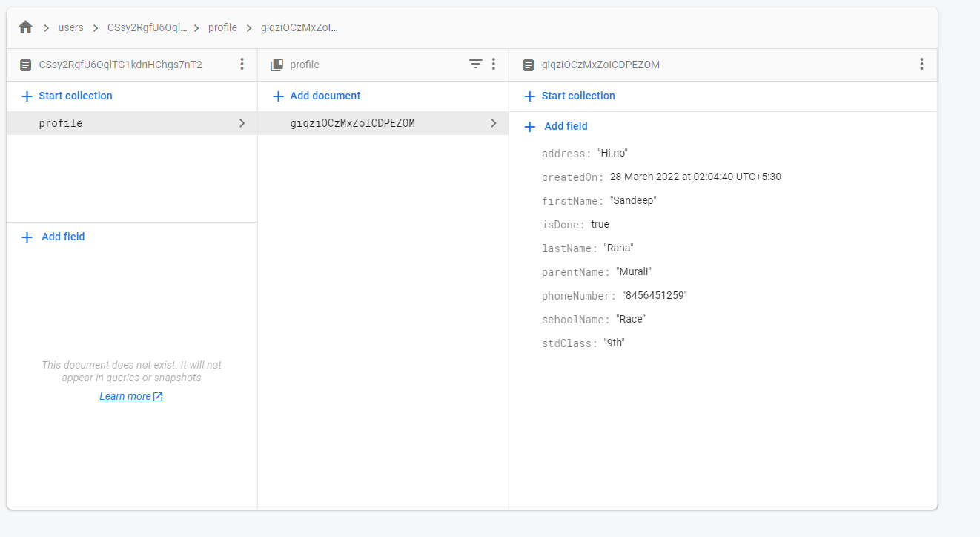Click isDone field value true
This screenshot has width=980, height=537.
(600, 224)
